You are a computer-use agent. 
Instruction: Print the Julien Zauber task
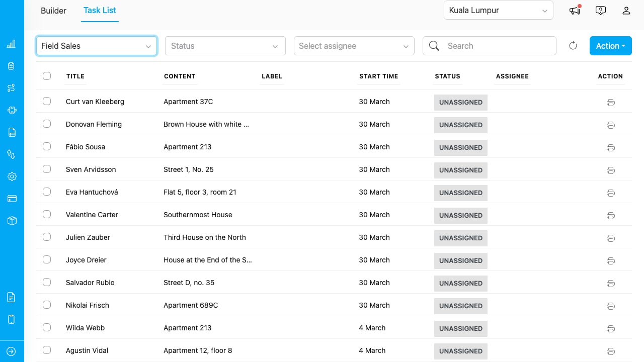pos(611,238)
